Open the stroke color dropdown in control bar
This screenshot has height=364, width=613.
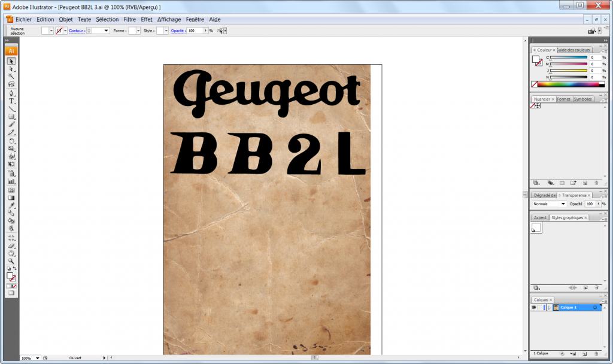65,31
